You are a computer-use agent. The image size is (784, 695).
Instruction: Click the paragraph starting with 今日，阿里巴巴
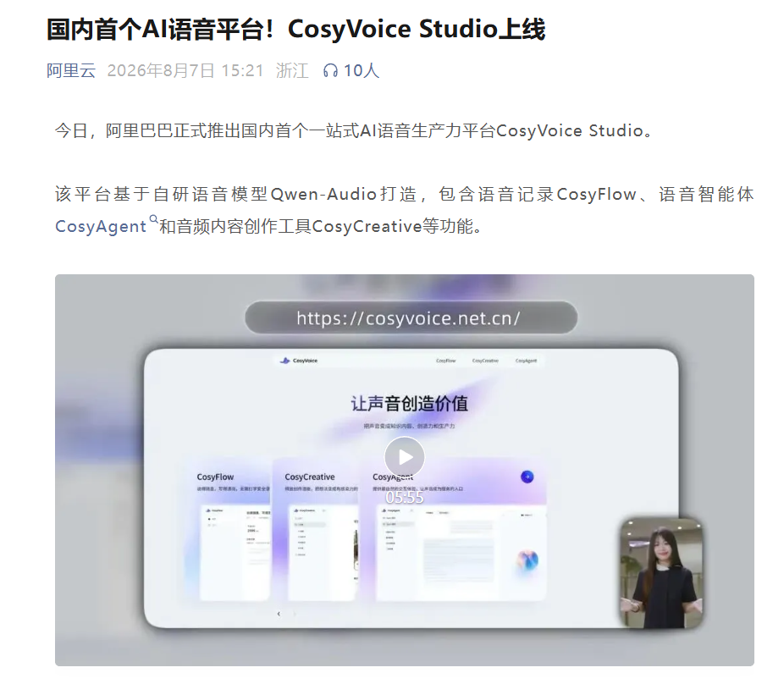pyautogui.click(x=354, y=130)
